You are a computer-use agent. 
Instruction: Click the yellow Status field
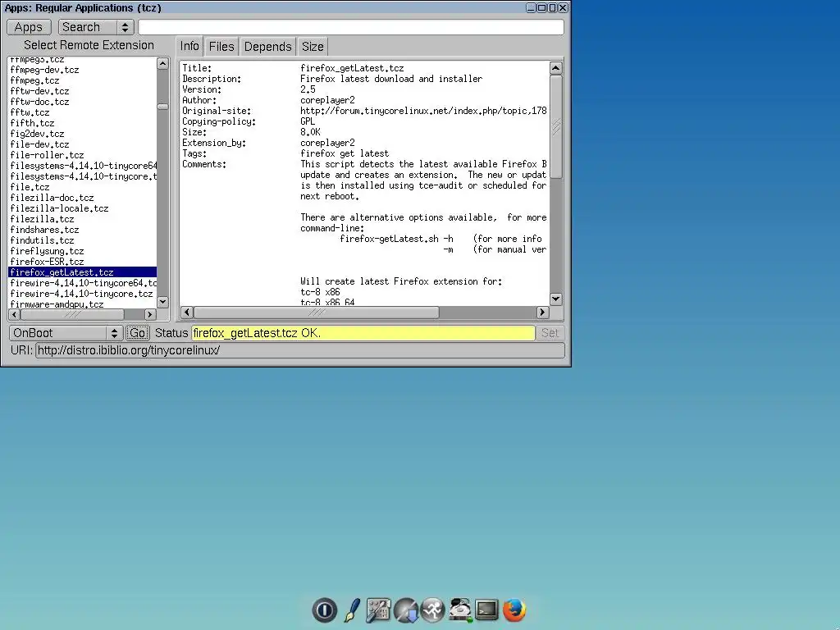click(x=363, y=333)
